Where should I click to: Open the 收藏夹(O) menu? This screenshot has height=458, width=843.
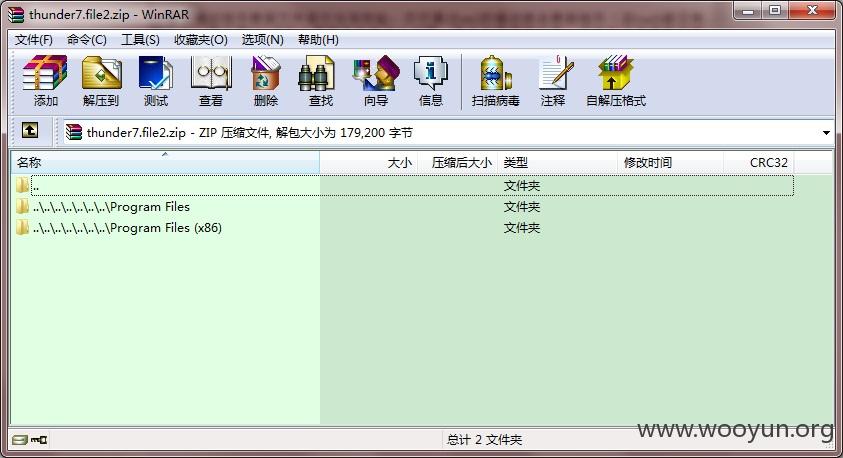point(201,40)
